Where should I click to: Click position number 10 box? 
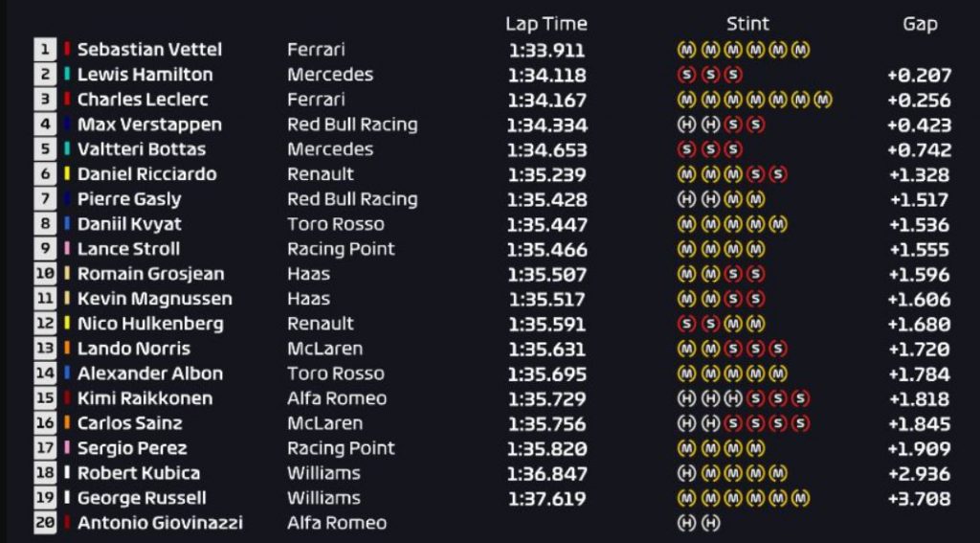(45, 274)
